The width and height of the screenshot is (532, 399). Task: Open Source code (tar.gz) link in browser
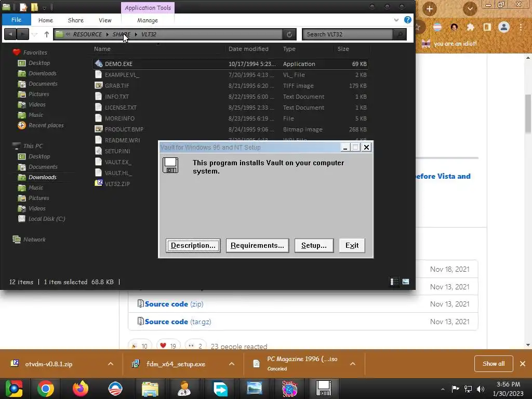[x=178, y=322]
